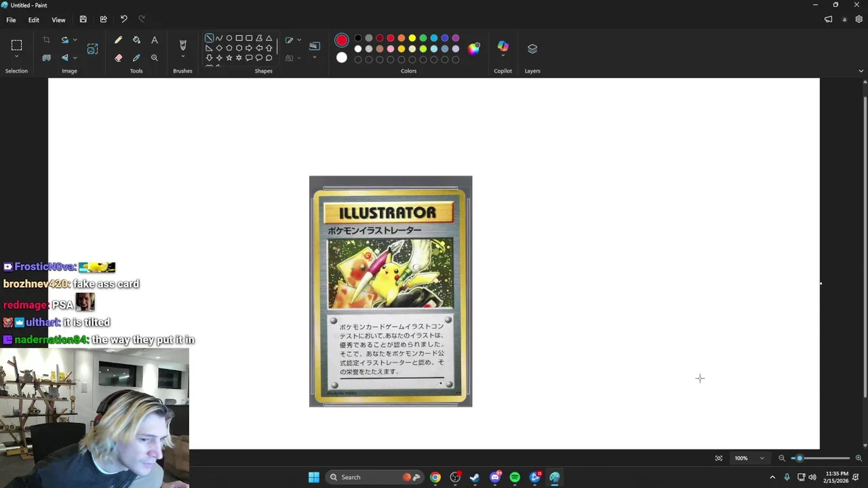The height and width of the screenshot is (488, 868).
Task: Pick the green color swatch
Action: pos(423,38)
